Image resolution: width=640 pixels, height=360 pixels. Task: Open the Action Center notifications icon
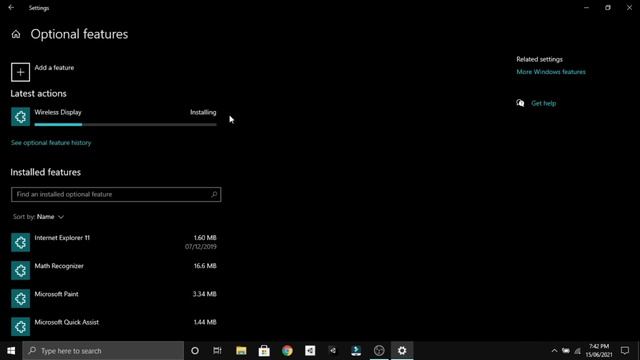pyautogui.click(x=624, y=351)
